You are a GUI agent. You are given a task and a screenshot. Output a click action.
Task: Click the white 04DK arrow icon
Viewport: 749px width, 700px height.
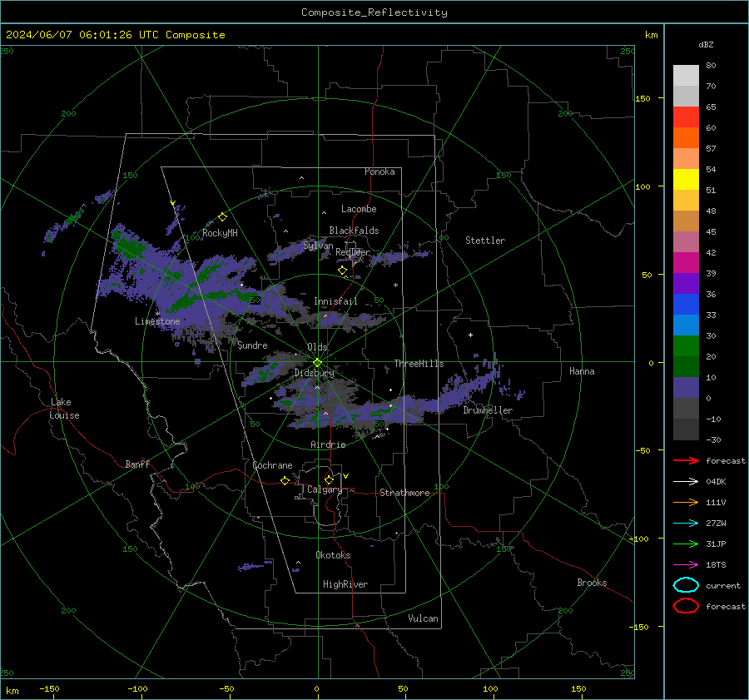pyautogui.click(x=686, y=481)
